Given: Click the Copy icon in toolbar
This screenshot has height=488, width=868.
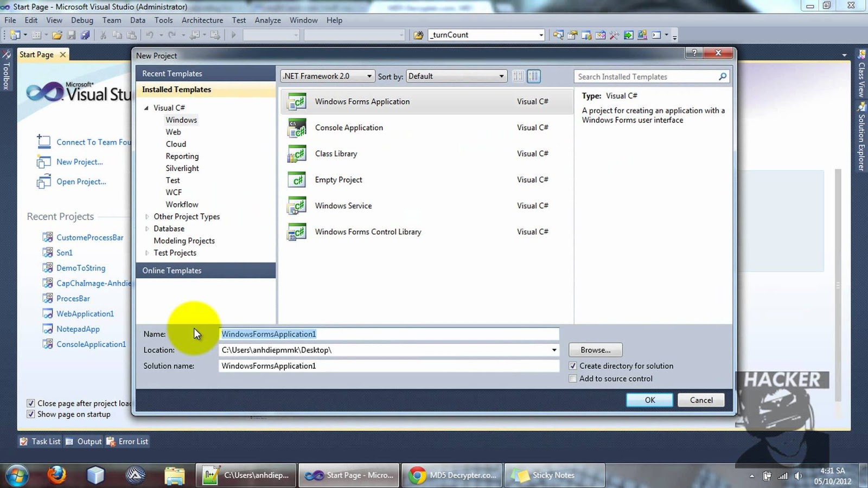Looking at the screenshot, I should 117,35.
